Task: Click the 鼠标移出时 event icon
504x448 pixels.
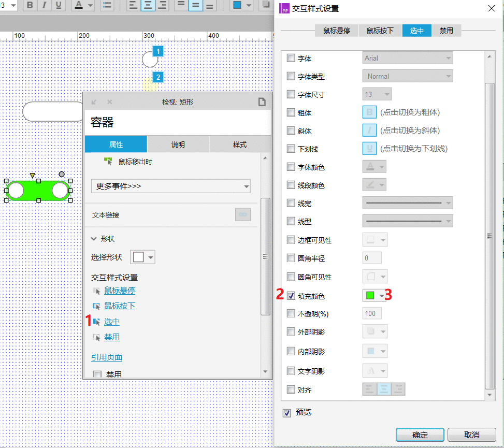Action: [108, 161]
